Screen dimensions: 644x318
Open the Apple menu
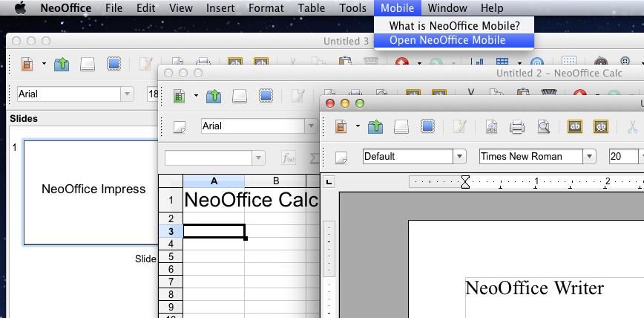(x=20, y=8)
